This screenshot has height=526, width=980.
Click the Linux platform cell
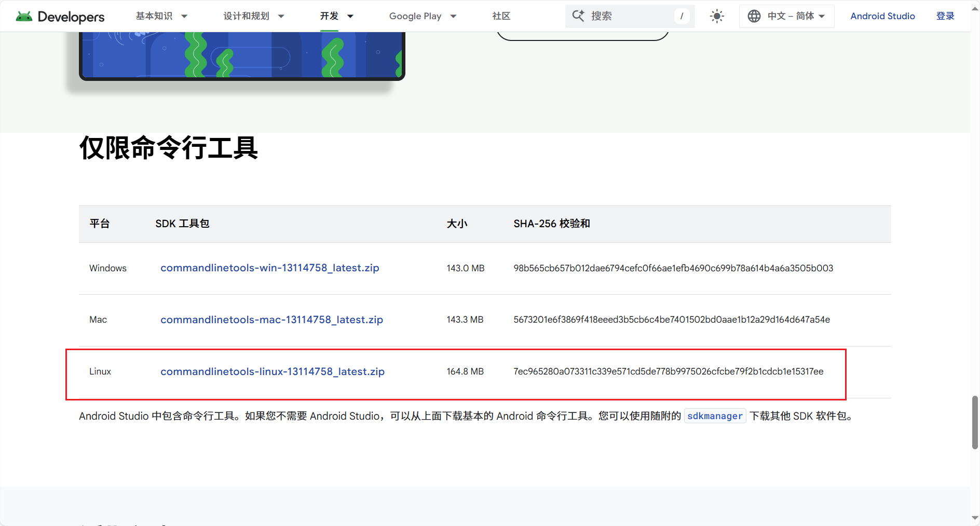coord(100,371)
